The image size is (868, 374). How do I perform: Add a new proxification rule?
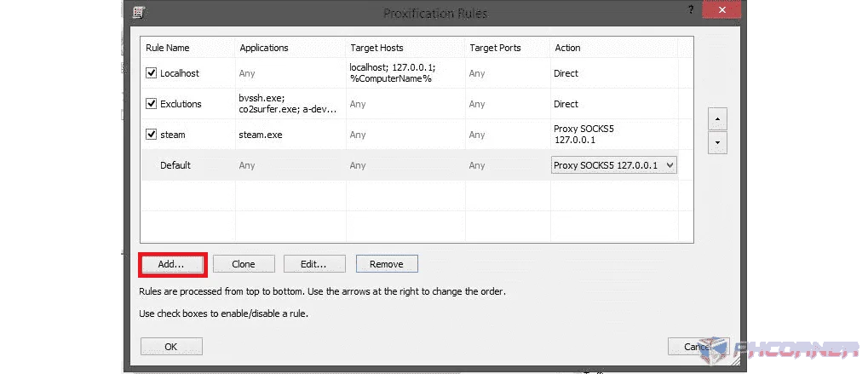point(171,264)
